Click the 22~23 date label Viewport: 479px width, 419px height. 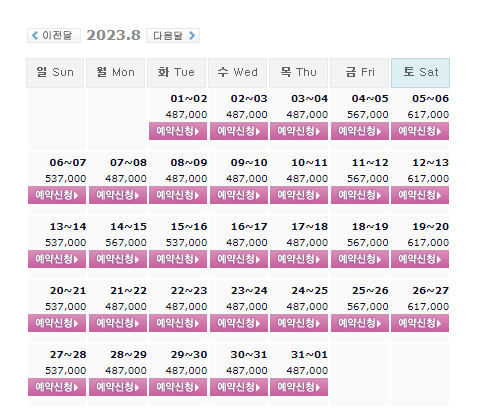coord(189,291)
